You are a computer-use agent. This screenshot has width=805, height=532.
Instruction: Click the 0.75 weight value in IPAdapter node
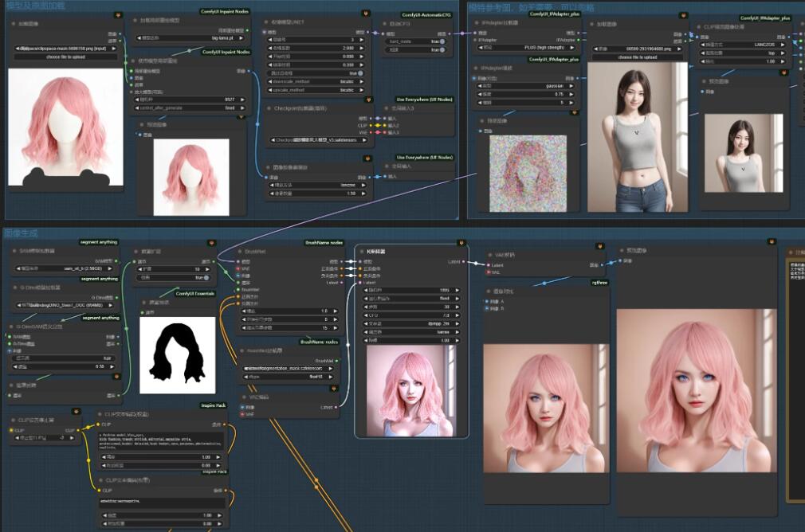pos(525,95)
